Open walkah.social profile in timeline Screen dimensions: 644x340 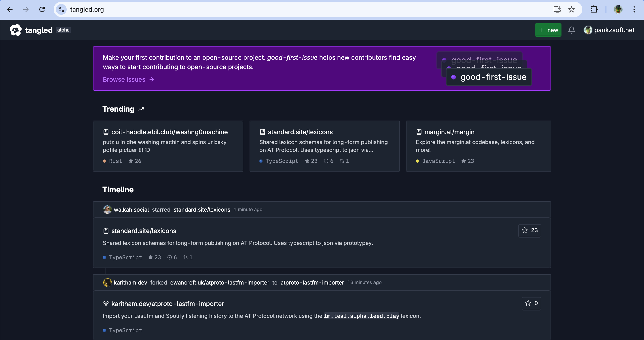point(131,210)
